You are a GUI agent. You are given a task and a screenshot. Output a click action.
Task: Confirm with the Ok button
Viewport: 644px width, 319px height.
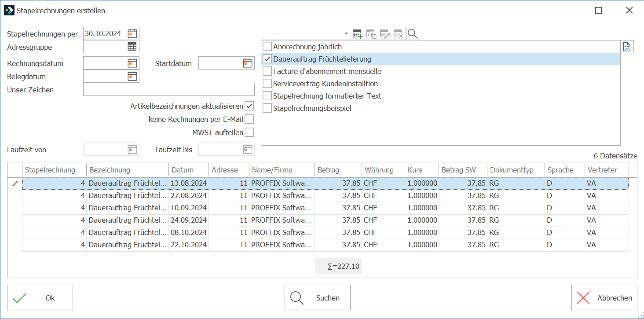(40, 298)
